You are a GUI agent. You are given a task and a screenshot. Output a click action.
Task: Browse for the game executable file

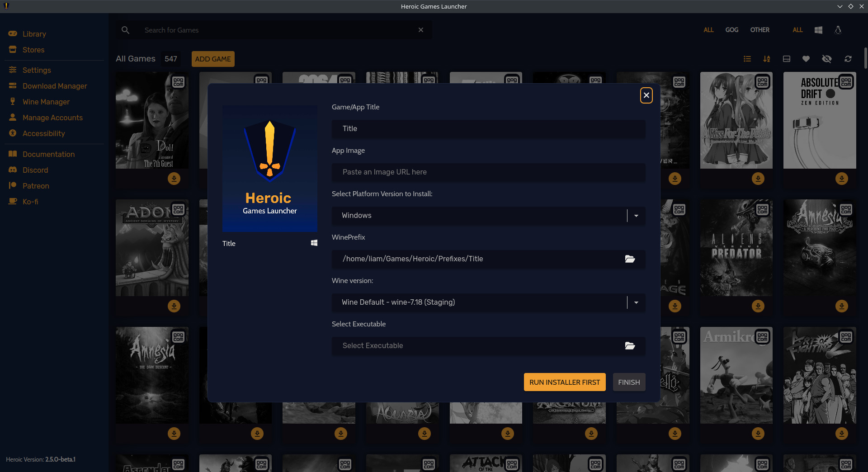tap(630, 345)
